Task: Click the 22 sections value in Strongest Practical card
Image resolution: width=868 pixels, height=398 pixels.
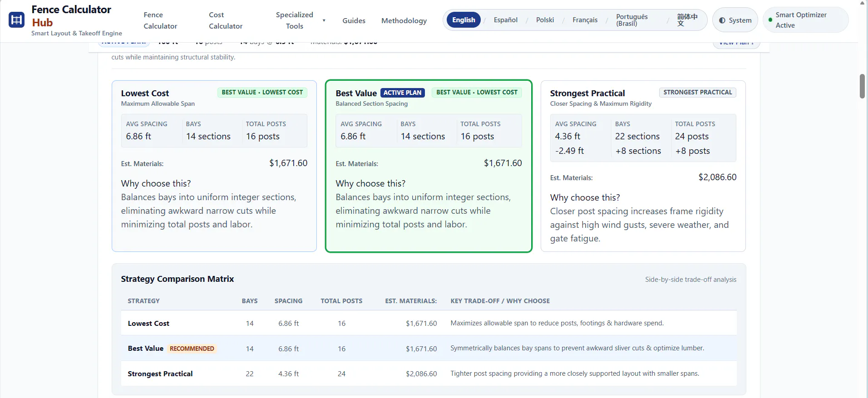Action: 637,137
